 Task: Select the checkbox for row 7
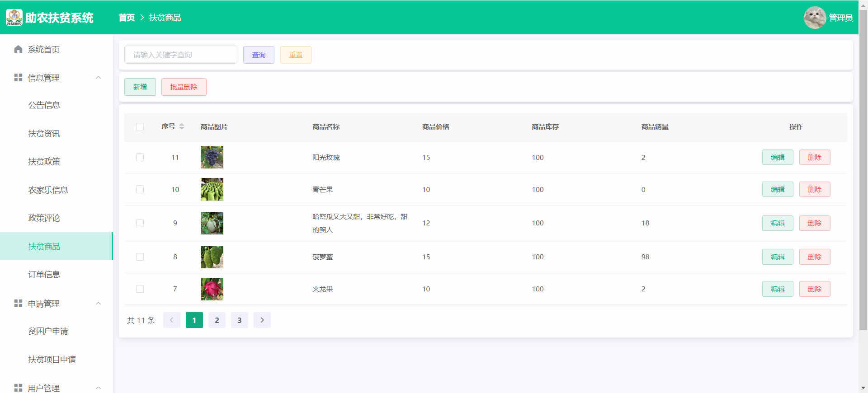point(140,289)
